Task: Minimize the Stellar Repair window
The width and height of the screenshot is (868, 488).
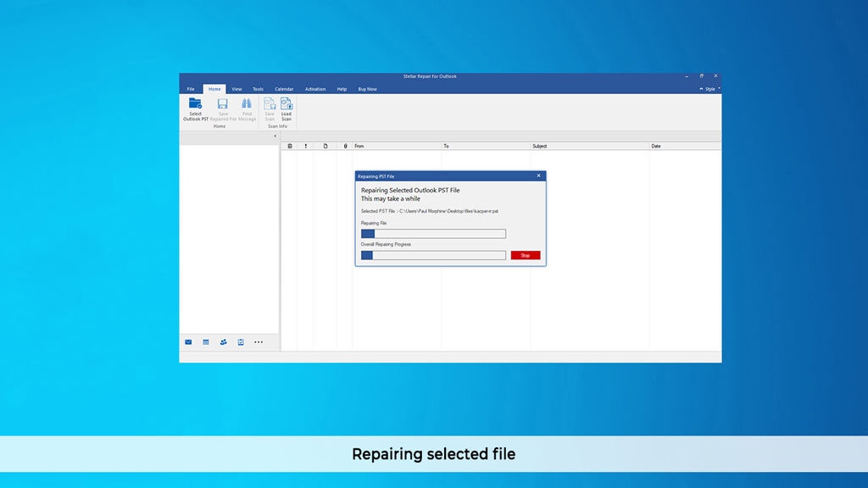Action: click(687, 76)
